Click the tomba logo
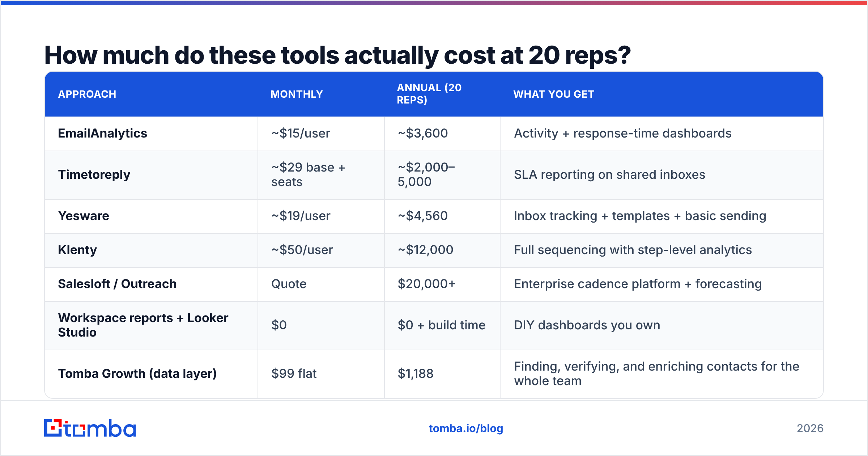Screen dimensions: 868x456 (x=90, y=428)
